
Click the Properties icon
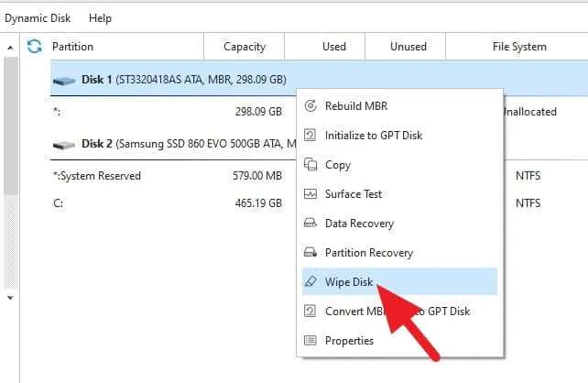[310, 340]
